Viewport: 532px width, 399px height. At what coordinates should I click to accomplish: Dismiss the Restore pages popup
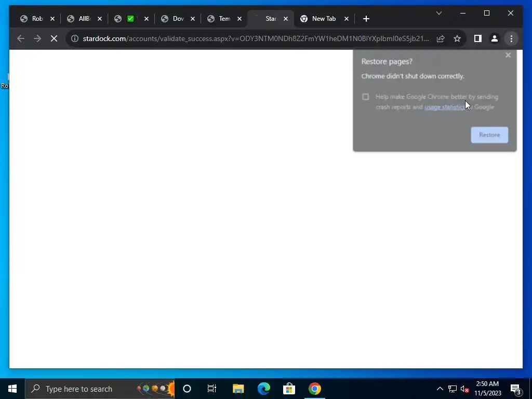(x=508, y=55)
